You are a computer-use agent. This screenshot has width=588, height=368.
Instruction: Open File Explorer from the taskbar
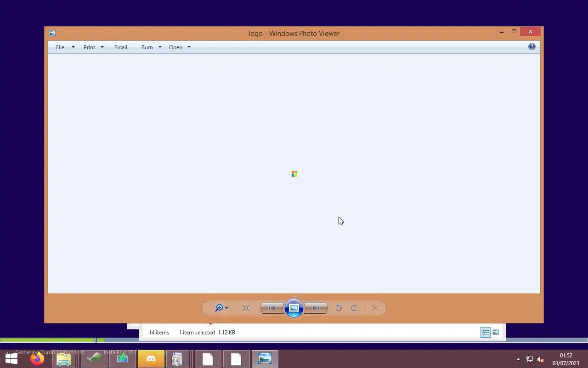(64, 359)
